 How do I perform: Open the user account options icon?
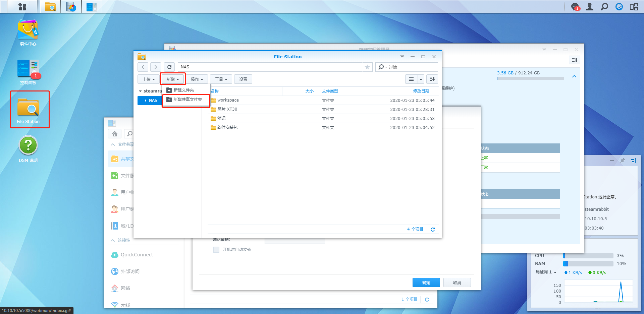[x=590, y=7]
